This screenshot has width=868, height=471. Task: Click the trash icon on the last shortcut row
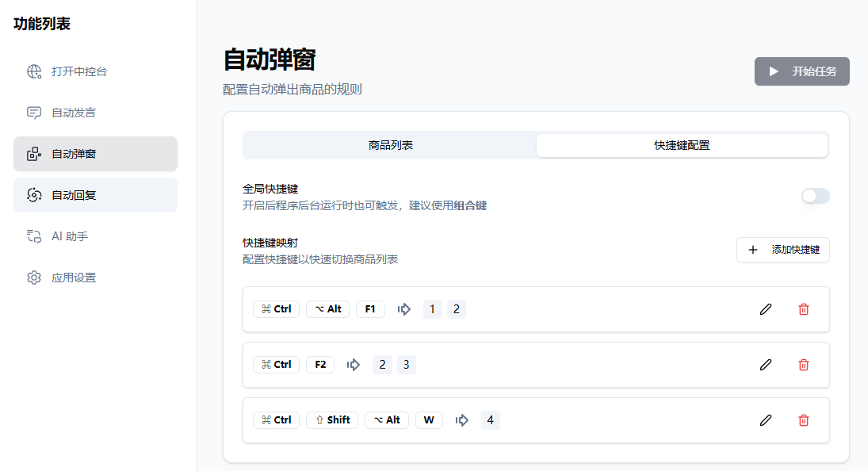tap(803, 419)
